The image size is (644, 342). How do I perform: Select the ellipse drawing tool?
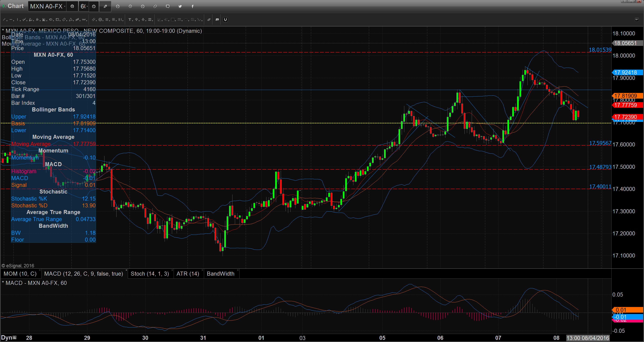tap(51, 20)
